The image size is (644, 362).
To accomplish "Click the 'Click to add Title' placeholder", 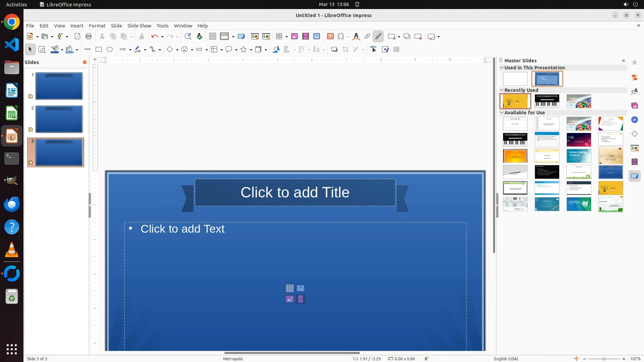I will point(295,192).
